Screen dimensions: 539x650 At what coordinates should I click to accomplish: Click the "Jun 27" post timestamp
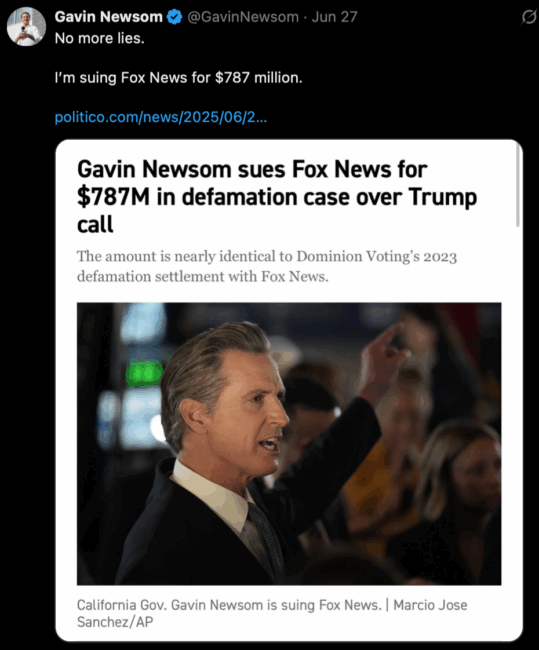tap(334, 17)
